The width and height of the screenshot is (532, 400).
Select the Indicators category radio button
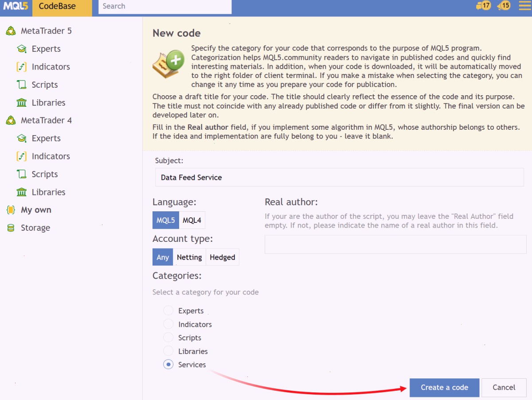pos(168,324)
